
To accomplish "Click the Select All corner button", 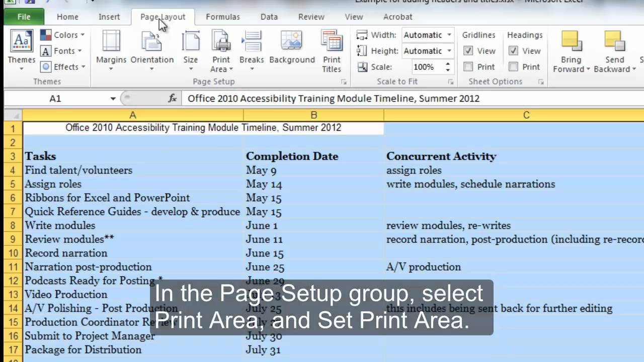I will [13, 115].
